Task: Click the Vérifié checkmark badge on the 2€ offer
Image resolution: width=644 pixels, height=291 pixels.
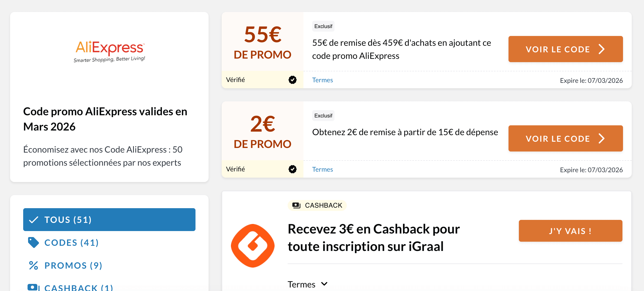Action: point(292,169)
